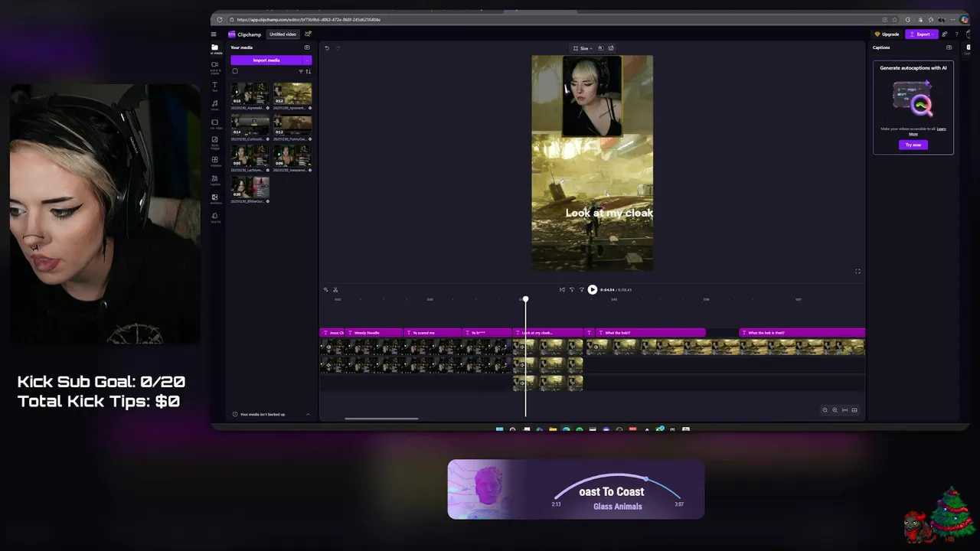Click the magic auto-compose timeline icon

point(326,289)
